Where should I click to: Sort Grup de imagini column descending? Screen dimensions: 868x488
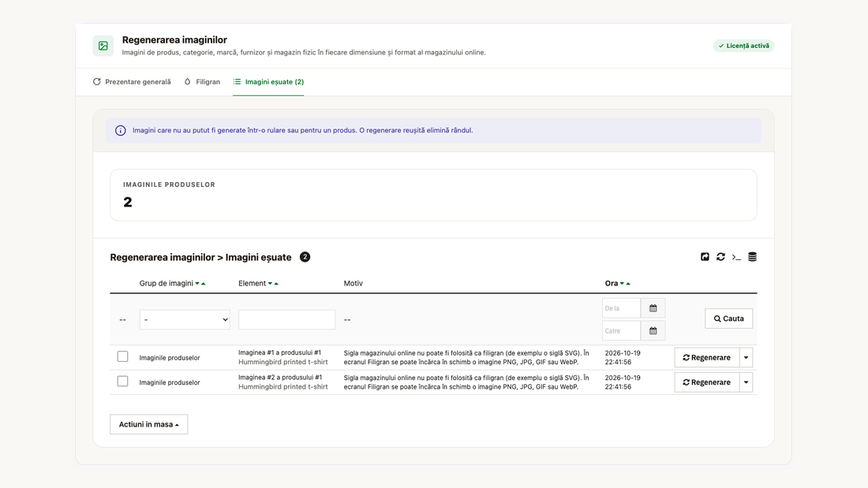point(197,284)
